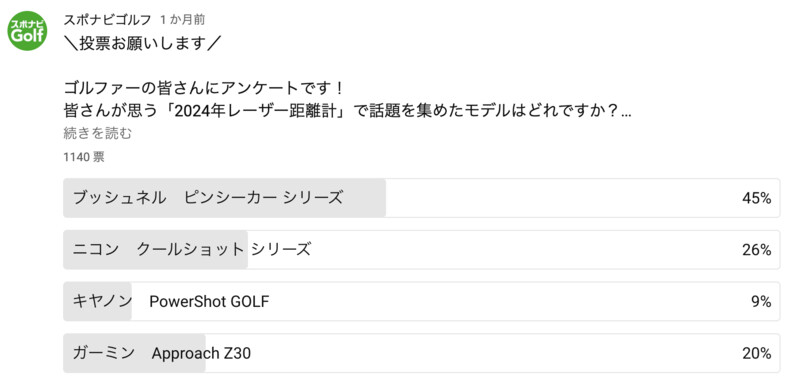Click the PowerShot GOLF text

click(209, 302)
